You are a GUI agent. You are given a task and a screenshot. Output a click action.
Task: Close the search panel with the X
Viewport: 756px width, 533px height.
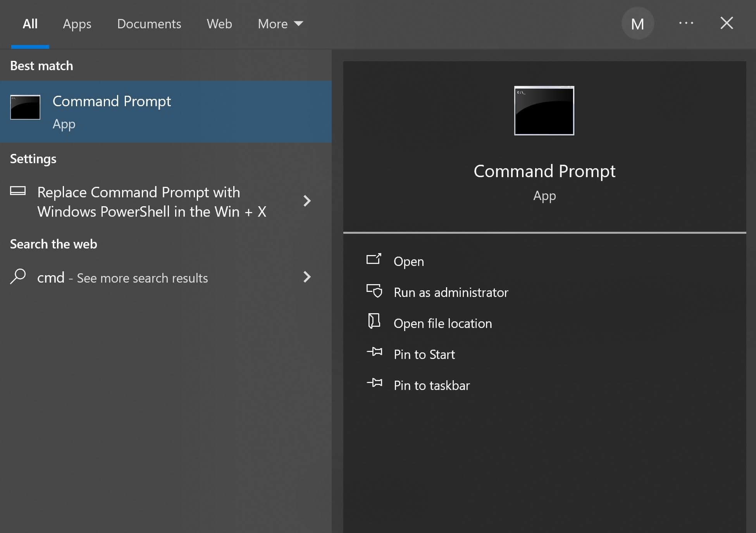point(727,23)
